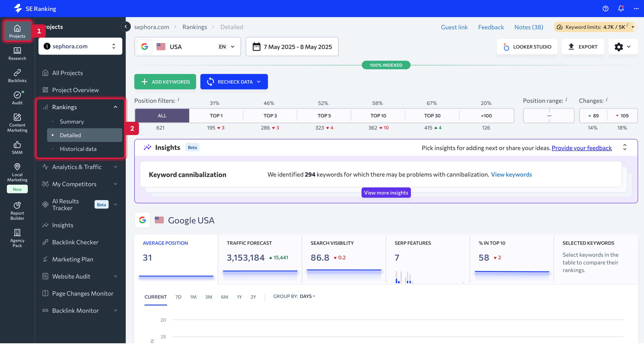Image resolution: width=644 pixels, height=345 pixels.
Task: Switch chart range to 3M
Action: [209, 297]
